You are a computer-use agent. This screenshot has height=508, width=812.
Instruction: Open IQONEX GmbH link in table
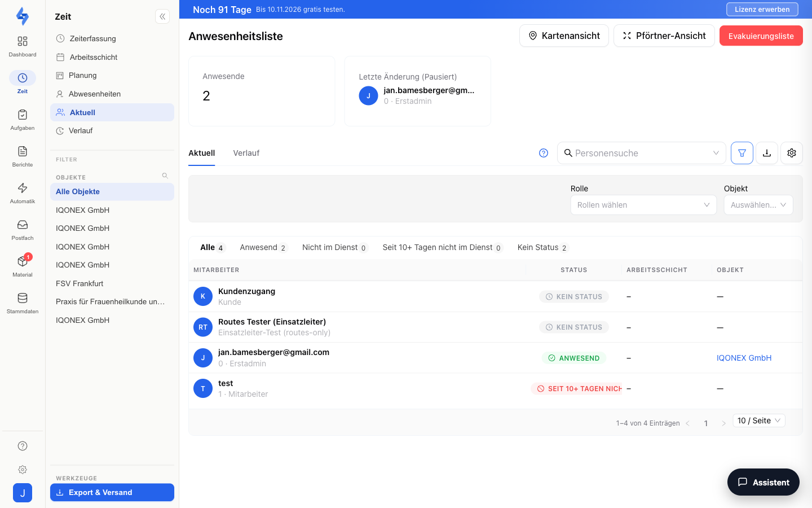pyautogui.click(x=744, y=358)
